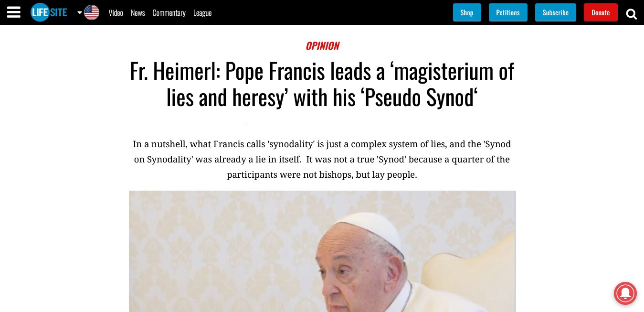This screenshot has height=312, width=644.
Task: Open the News menu item
Action: pos(137,13)
